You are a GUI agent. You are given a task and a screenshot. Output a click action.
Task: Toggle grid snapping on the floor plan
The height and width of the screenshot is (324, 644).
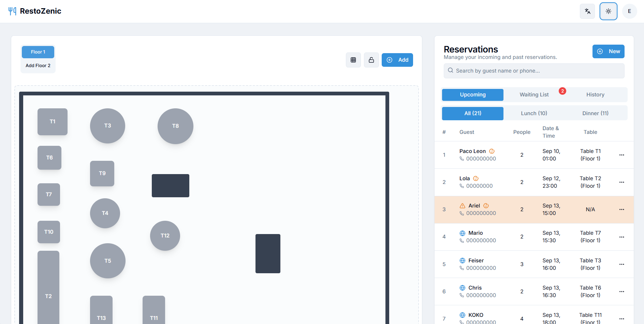point(353,60)
